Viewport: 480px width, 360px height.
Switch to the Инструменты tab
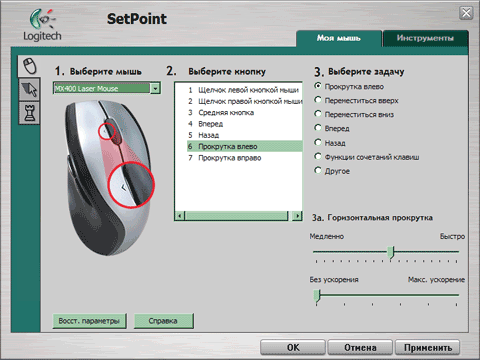coord(425,38)
